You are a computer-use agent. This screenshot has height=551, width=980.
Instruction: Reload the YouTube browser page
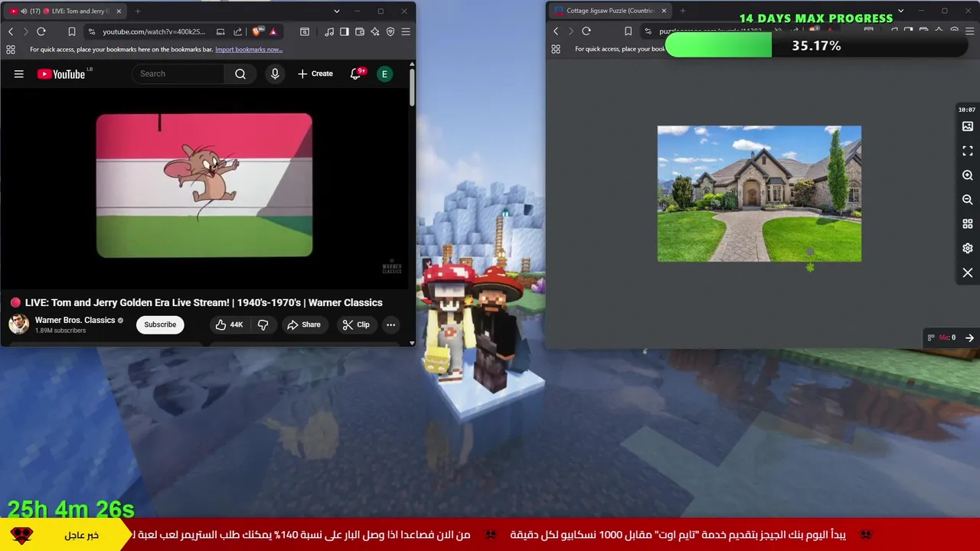pyautogui.click(x=41, y=31)
